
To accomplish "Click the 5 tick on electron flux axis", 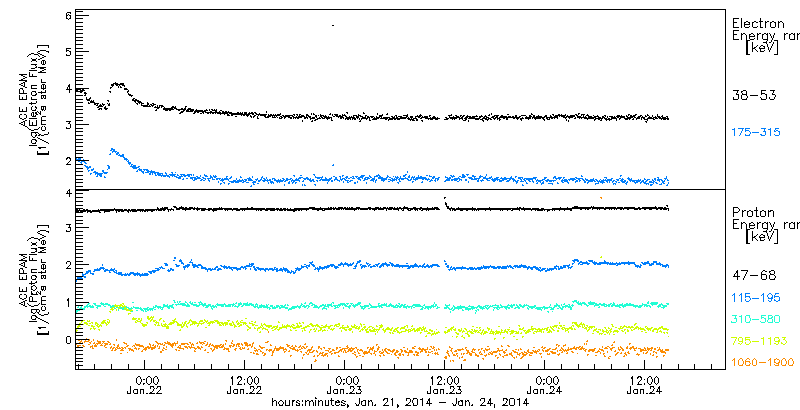I will point(66,52).
